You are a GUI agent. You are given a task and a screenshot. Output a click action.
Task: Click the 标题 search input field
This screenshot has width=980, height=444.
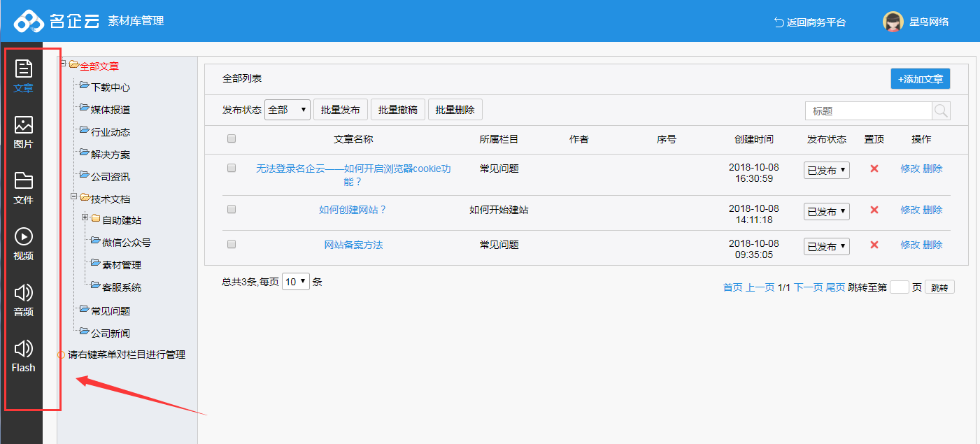868,110
